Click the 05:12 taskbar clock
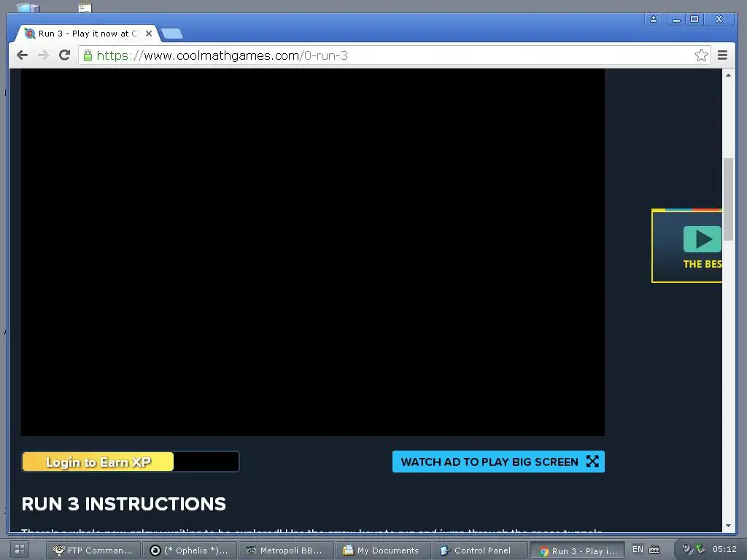 coord(724,550)
